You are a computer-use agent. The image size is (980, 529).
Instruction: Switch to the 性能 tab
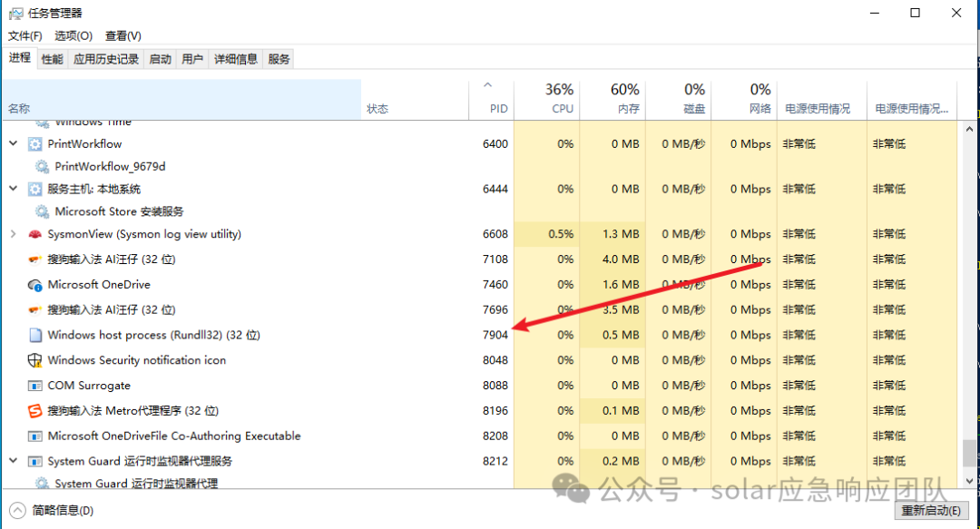coord(52,59)
